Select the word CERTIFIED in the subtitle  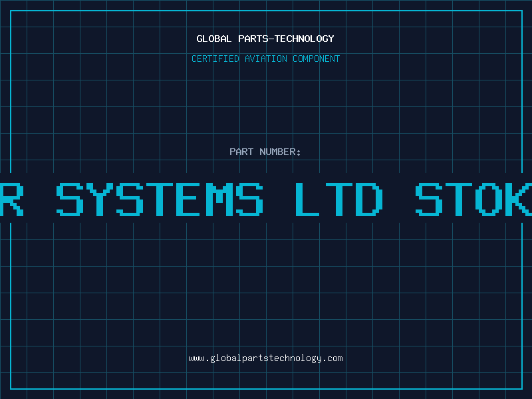pos(215,59)
